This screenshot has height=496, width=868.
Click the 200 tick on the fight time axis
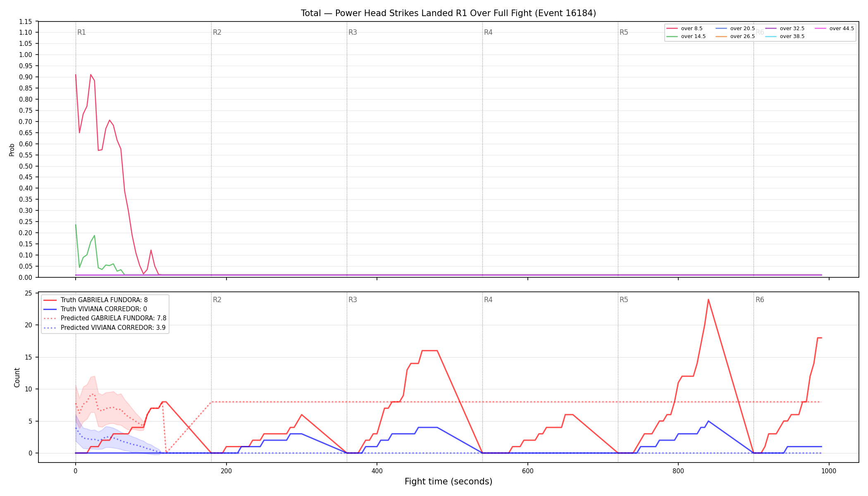pyautogui.click(x=226, y=471)
